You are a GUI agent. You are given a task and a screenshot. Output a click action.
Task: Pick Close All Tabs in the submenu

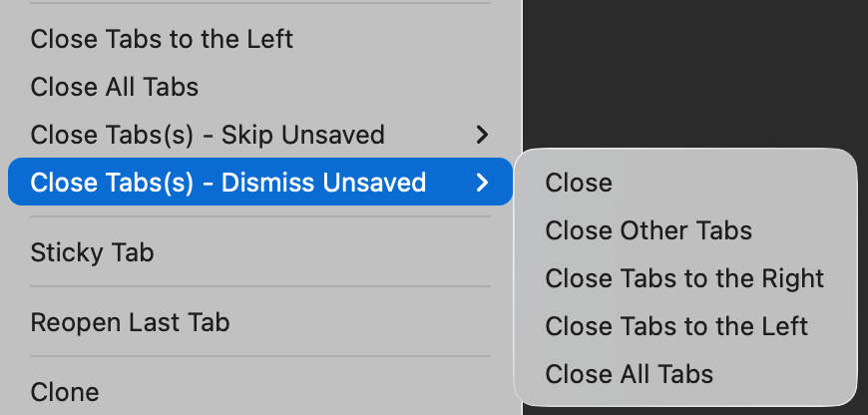(x=630, y=374)
